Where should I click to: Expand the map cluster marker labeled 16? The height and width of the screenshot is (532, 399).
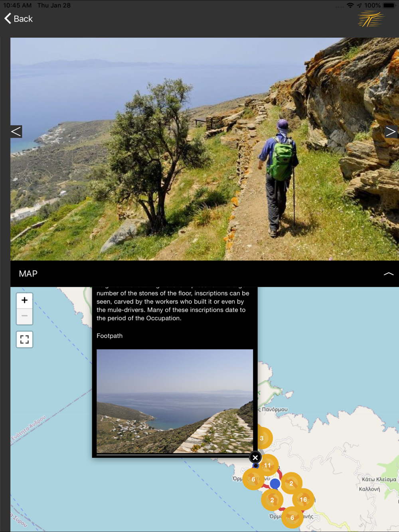303,499
